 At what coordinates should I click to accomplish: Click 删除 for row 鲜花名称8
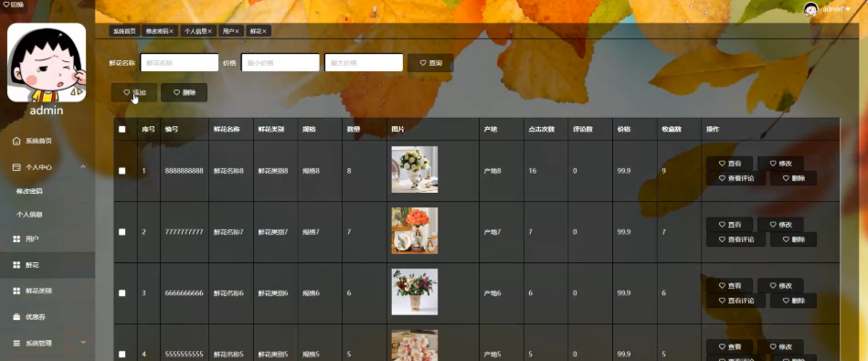click(x=793, y=178)
